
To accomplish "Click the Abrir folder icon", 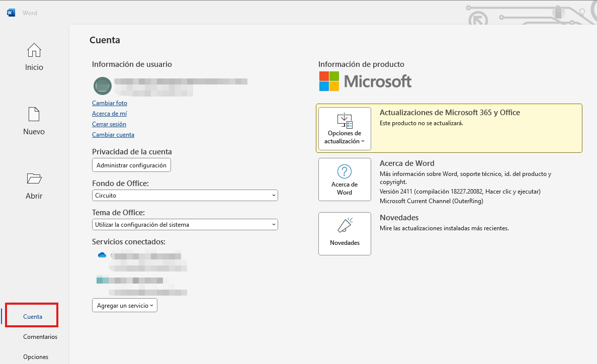I will click(34, 178).
